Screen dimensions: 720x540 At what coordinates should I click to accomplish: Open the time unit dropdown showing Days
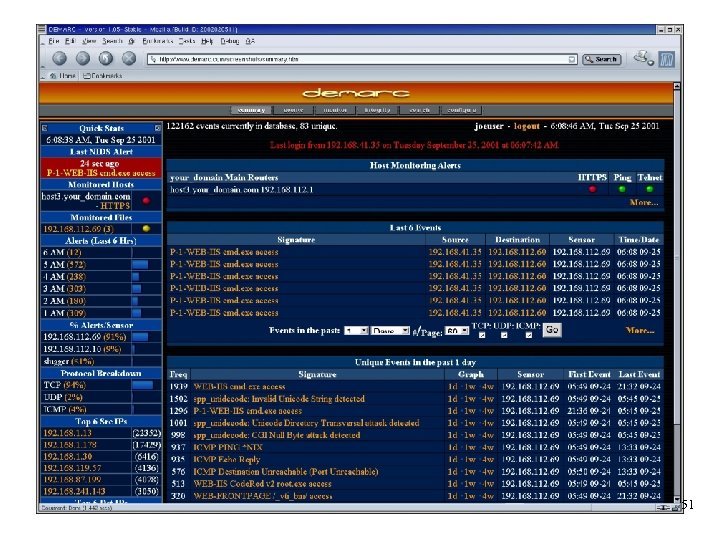point(390,331)
